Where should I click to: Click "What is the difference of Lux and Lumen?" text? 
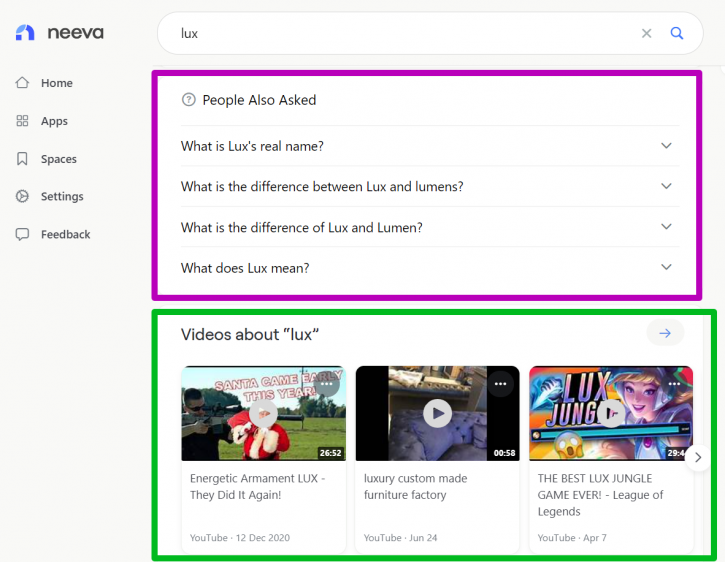click(x=302, y=228)
